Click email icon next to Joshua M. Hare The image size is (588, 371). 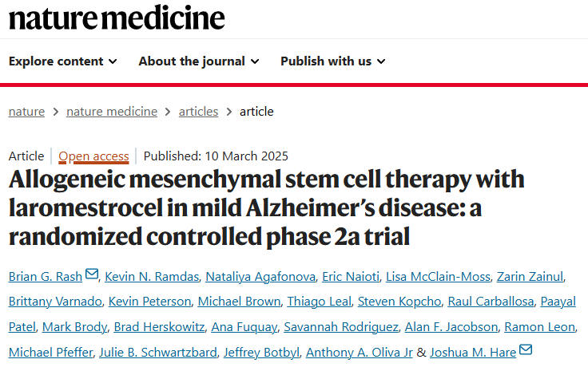(x=525, y=350)
